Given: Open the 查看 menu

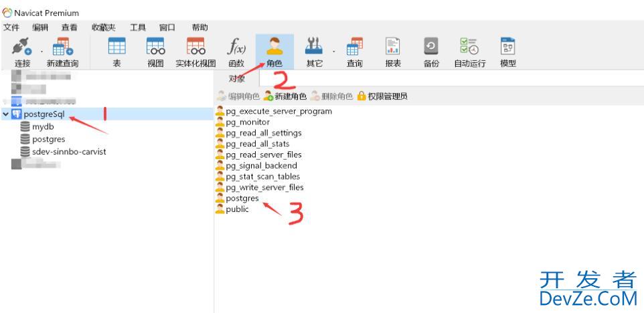Looking at the screenshot, I should point(70,27).
